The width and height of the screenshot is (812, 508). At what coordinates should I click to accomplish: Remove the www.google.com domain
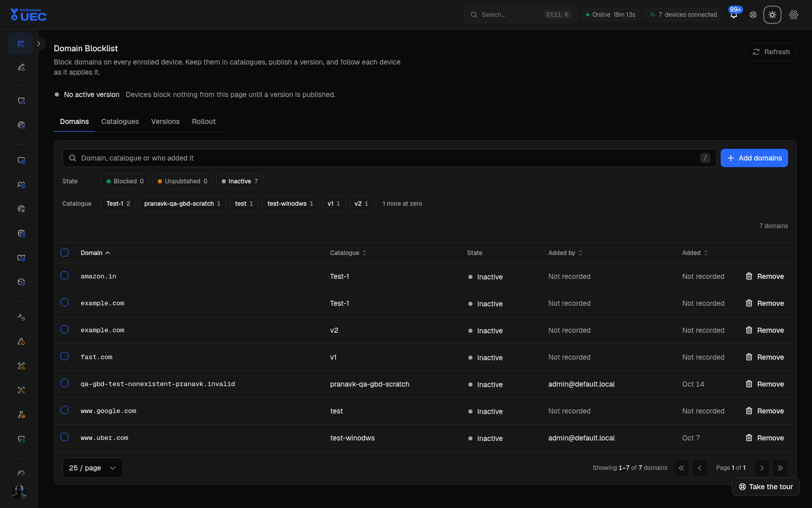(765, 411)
